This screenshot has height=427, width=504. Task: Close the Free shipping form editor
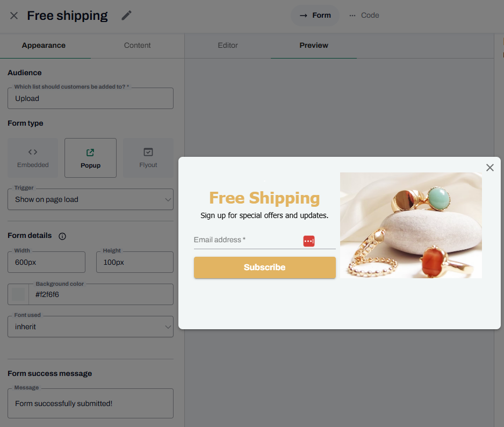pos(14,16)
